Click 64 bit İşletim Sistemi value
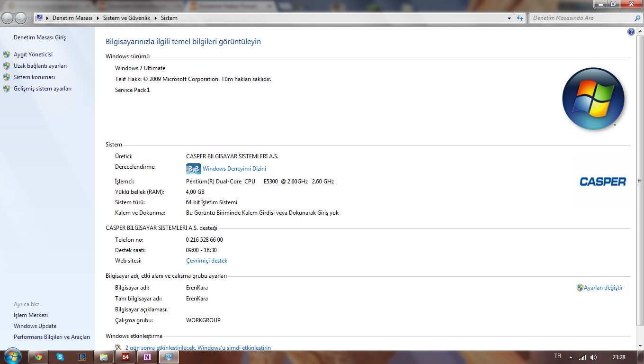This screenshot has width=644, height=364. [x=212, y=202]
